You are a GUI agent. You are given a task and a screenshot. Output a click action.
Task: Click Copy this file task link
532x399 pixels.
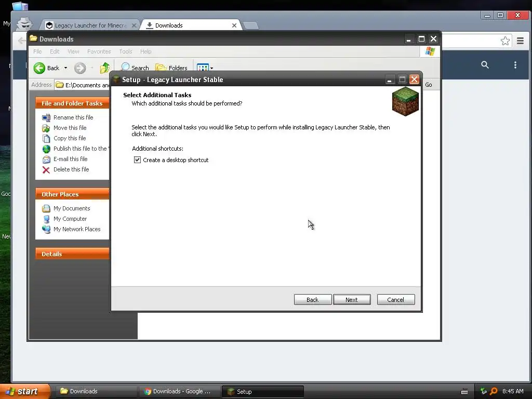coord(70,138)
